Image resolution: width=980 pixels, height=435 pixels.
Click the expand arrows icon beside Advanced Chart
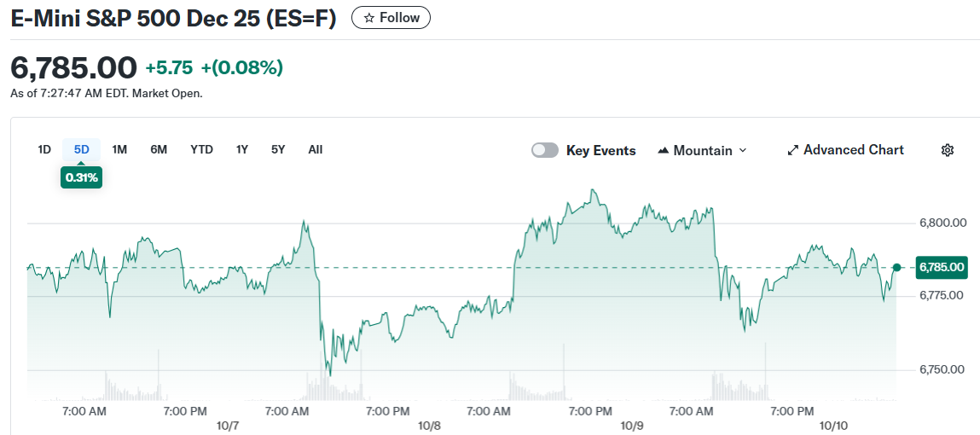[792, 150]
